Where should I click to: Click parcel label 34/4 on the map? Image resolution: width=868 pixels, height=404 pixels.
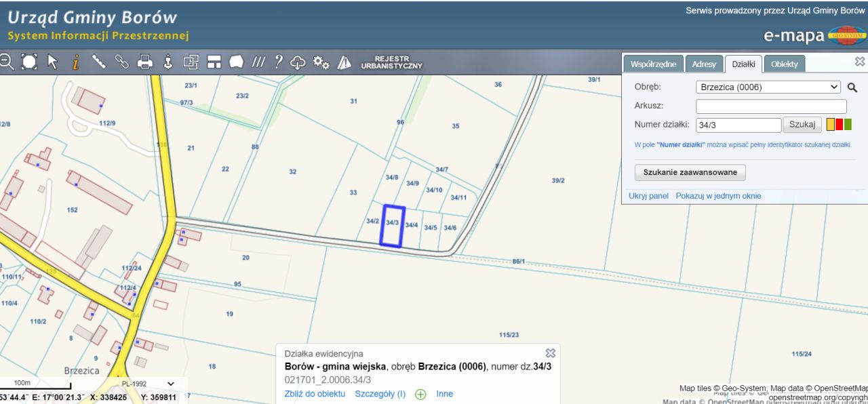pos(412,225)
